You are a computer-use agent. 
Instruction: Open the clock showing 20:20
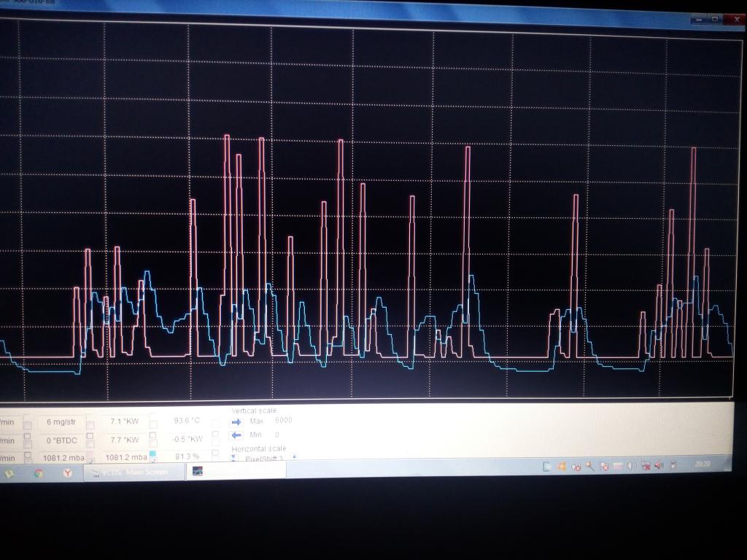click(703, 464)
